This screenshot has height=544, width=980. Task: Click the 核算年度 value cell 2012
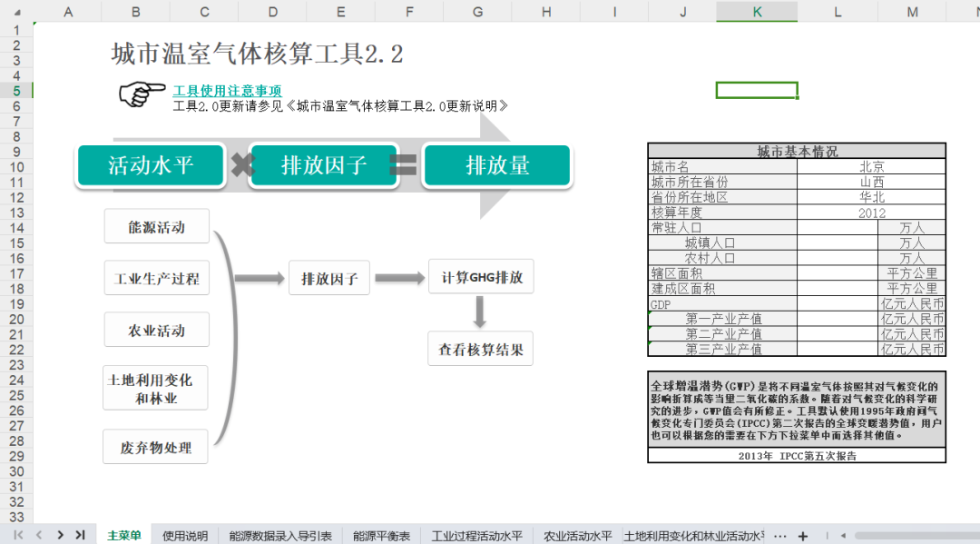[871, 213]
